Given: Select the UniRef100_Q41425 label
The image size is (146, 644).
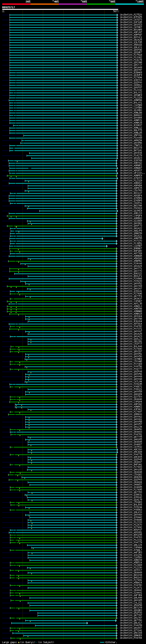Looking at the screenshot, I should 131,334.
